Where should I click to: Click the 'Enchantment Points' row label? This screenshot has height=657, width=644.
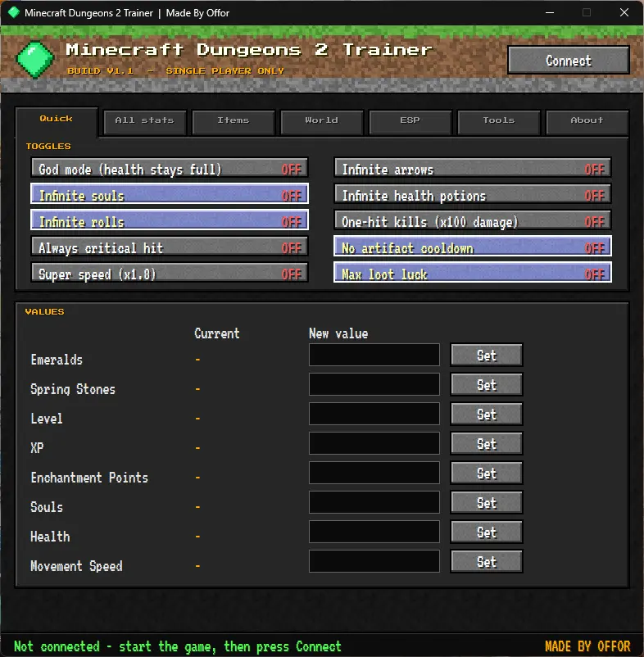(89, 478)
